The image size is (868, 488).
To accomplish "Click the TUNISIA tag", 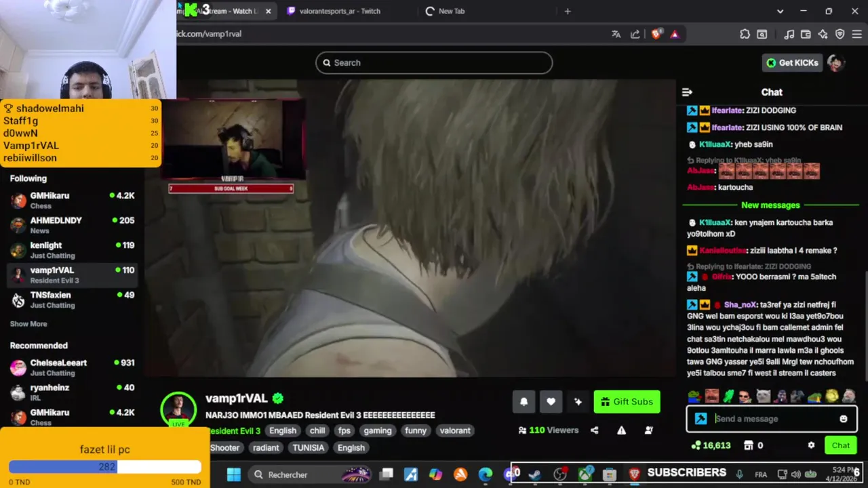I will click(x=308, y=447).
